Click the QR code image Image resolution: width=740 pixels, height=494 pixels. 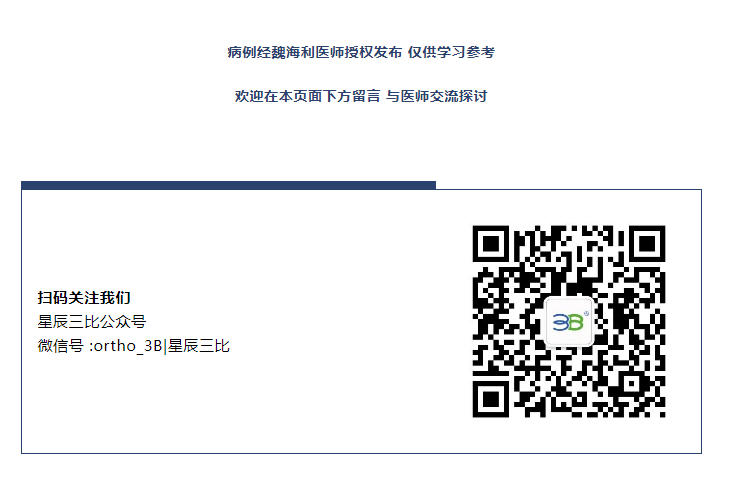point(569,321)
